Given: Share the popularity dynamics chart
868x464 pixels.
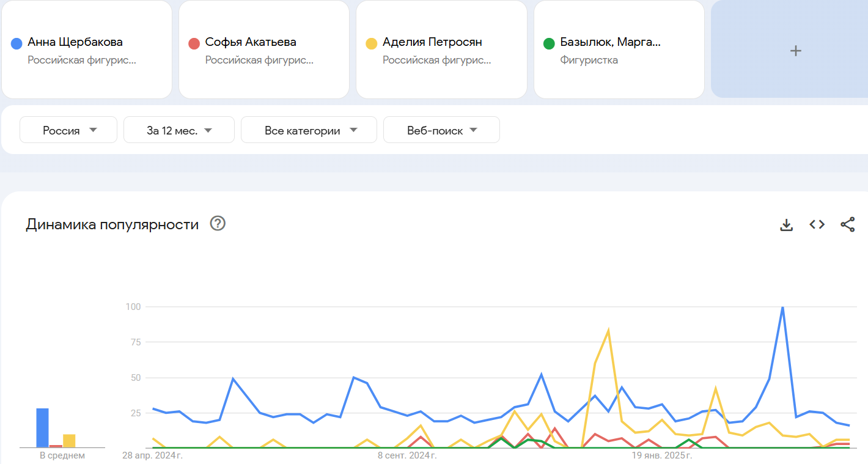Looking at the screenshot, I should tap(847, 225).
